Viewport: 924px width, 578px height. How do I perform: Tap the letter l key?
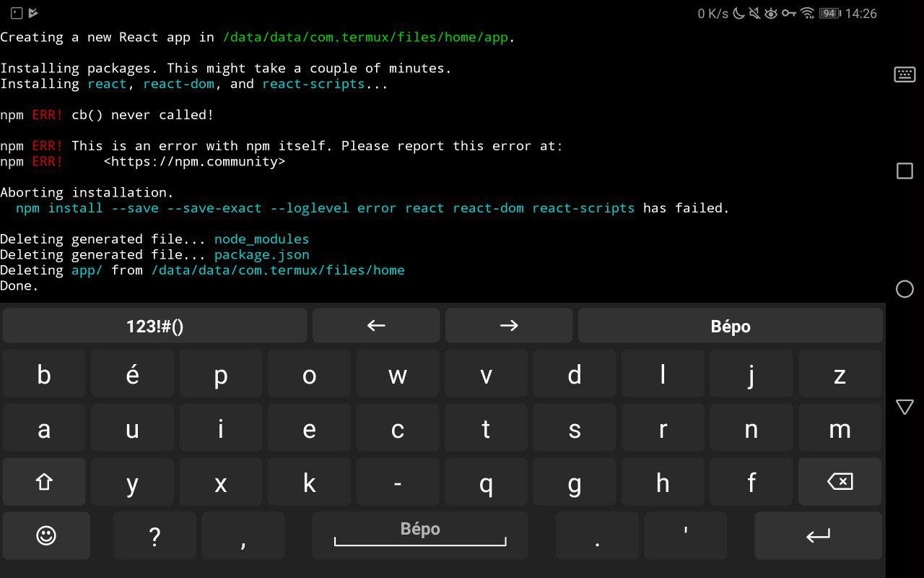point(663,375)
